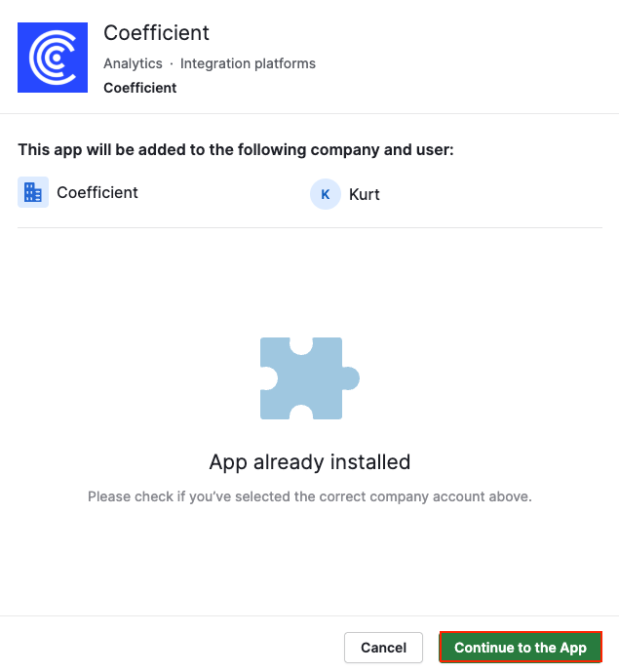Viewport: 619px width, 672px height.
Task: Open the Analytics category label
Action: (x=133, y=63)
